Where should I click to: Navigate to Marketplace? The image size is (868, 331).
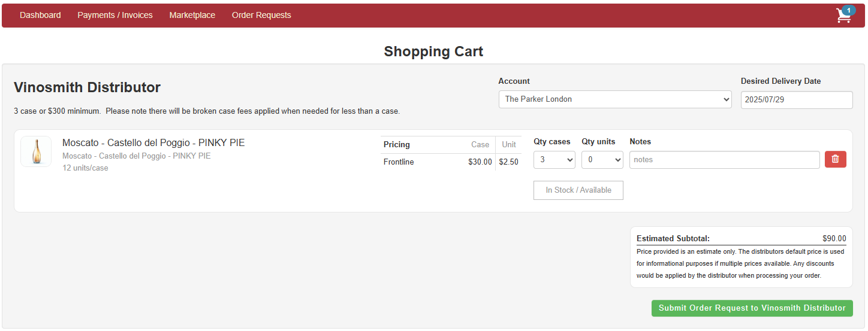point(192,15)
